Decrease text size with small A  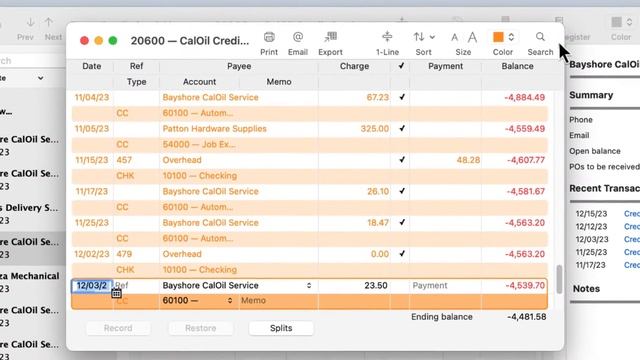point(454,38)
